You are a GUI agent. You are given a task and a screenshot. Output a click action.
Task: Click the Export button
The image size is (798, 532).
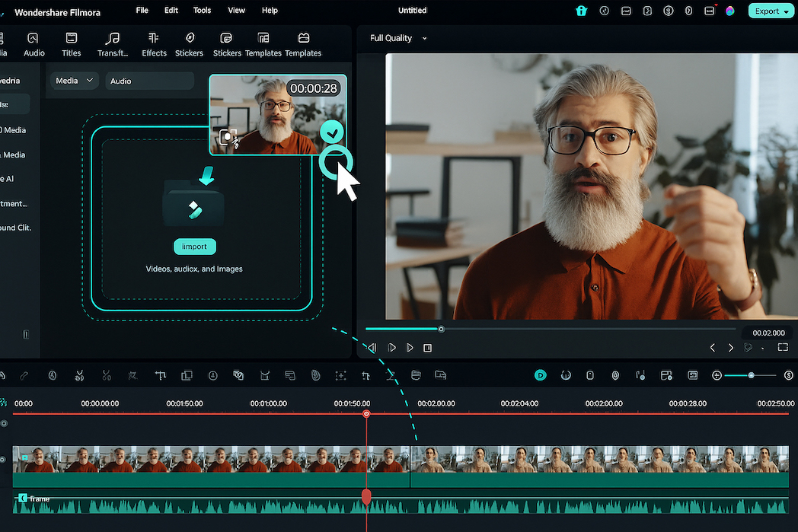[768, 11]
